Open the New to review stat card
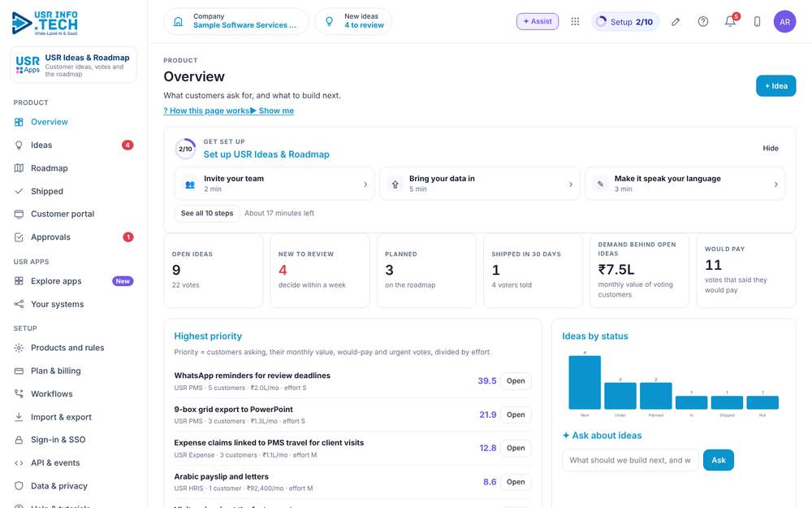Viewport: 812px width, 508px height. [319, 270]
